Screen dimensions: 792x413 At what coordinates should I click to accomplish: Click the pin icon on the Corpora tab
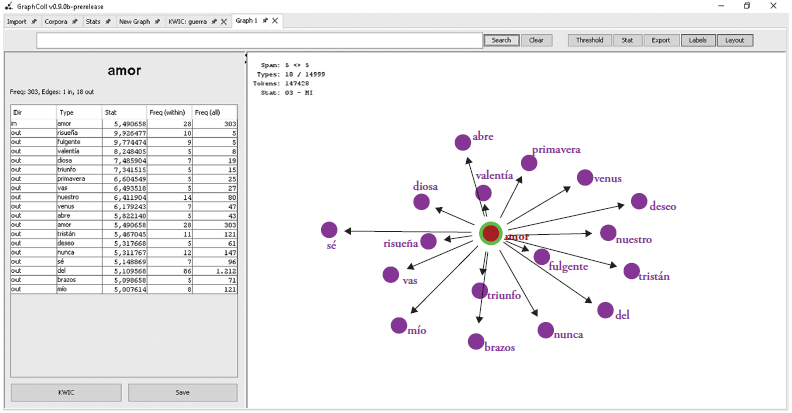74,21
